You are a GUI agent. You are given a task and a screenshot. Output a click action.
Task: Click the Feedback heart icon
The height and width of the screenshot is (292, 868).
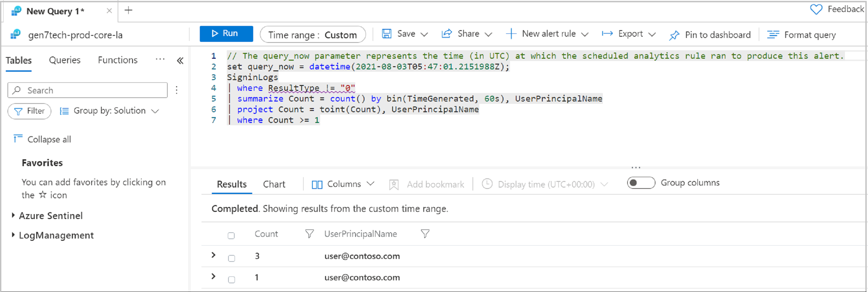[816, 9]
